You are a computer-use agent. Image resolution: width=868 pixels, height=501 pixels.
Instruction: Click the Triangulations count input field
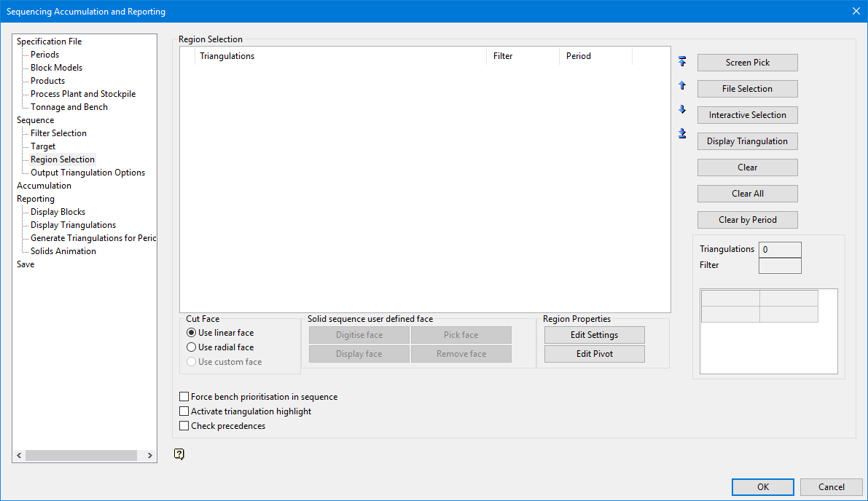[779, 250]
